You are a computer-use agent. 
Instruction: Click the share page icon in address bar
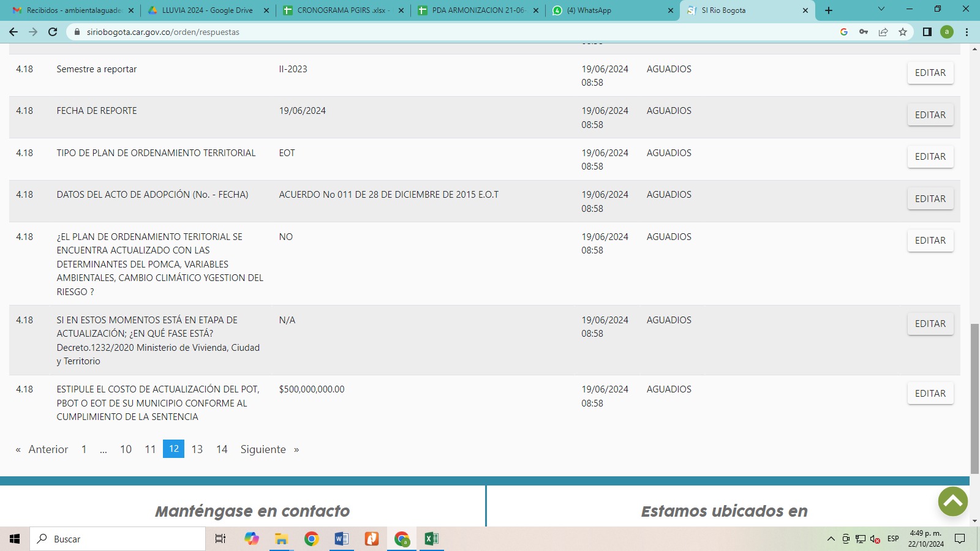tap(883, 32)
